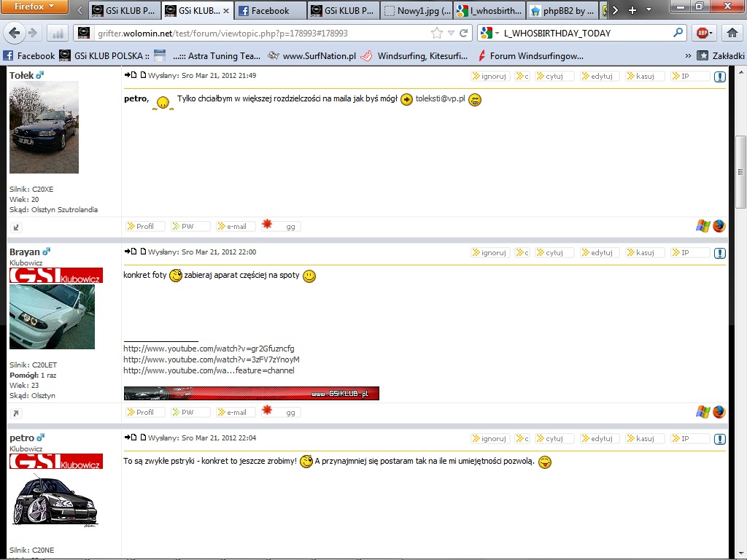
Task: Click the Firefox browser icon in Tołek's post footer
Action: [x=719, y=226]
